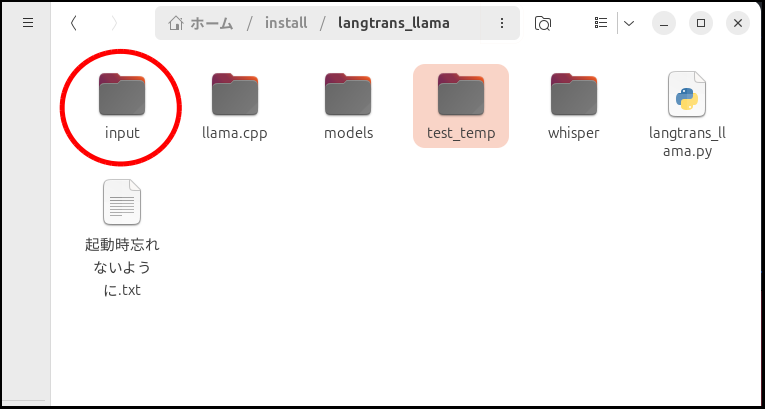Image resolution: width=765 pixels, height=409 pixels.
Task: Open the path bar three-dot menu
Action: 497,22
